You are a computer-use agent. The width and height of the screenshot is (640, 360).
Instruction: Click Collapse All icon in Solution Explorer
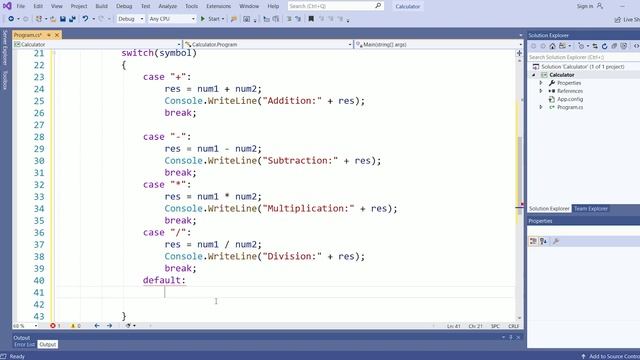pos(614,46)
